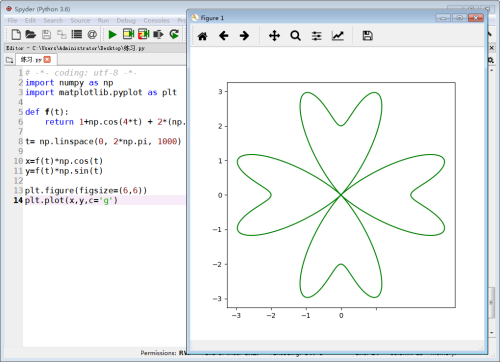
Task: Click 'def f(t):' in the editor
Action: pyautogui.click(x=47, y=112)
